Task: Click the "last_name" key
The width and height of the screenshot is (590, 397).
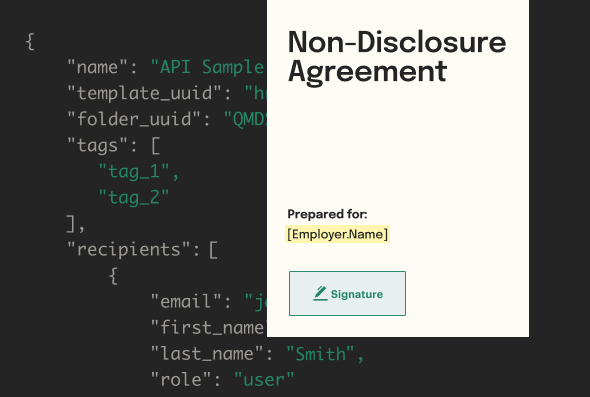Action: click(x=207, y=354)
